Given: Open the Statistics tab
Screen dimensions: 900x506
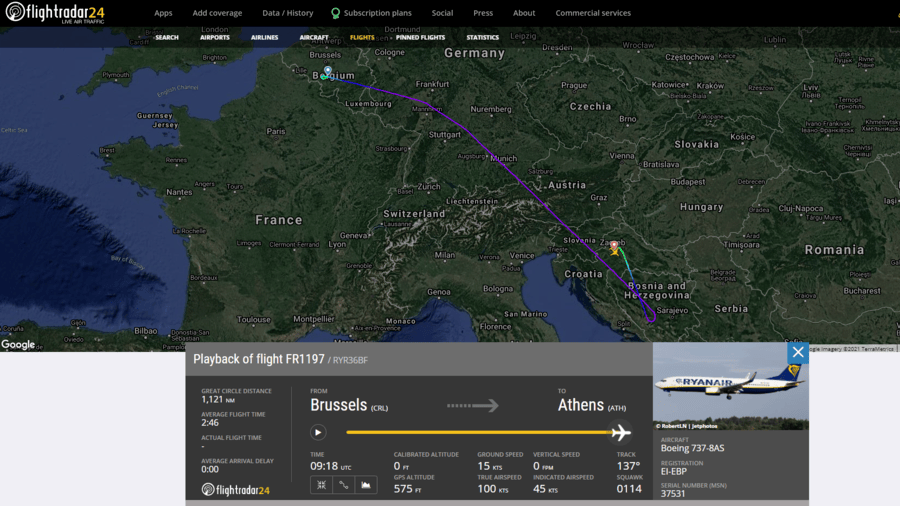Looking at the screenshot, I should pyautogui.click(x=483, y=37).
